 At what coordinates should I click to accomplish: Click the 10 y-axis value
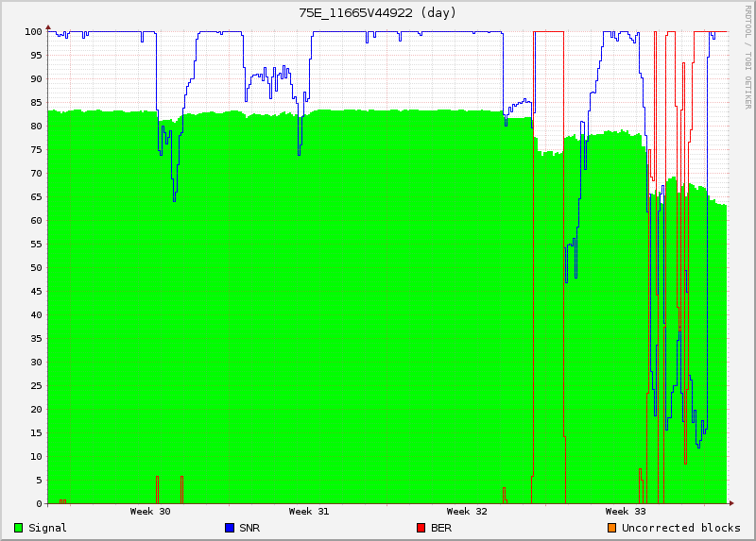[x=36, y=457]
